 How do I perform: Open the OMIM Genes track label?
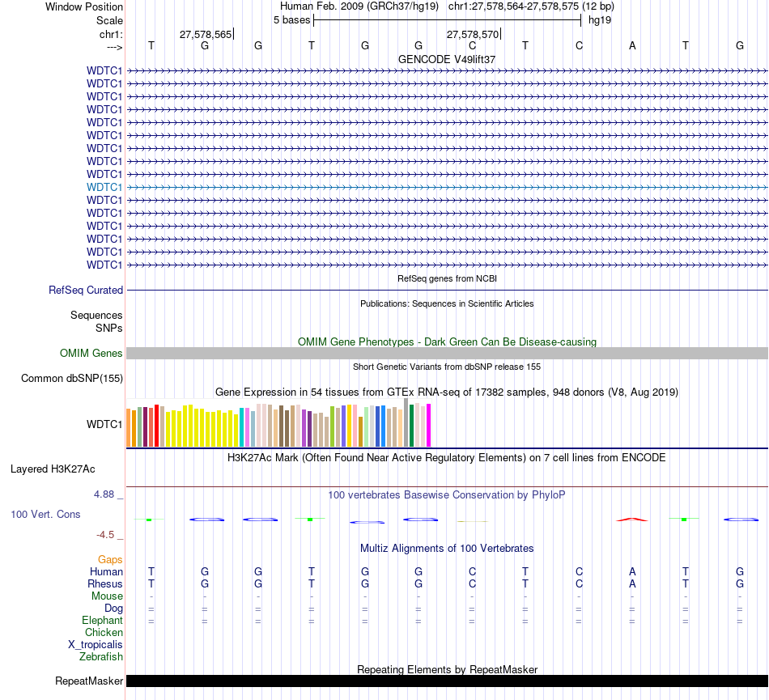(91, 354)
